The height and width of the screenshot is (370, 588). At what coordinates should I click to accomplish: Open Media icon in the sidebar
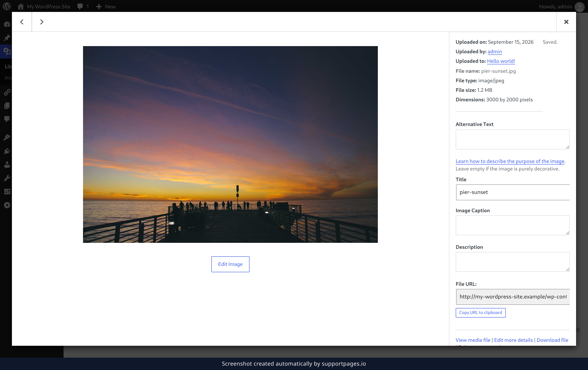click(7, 51)
